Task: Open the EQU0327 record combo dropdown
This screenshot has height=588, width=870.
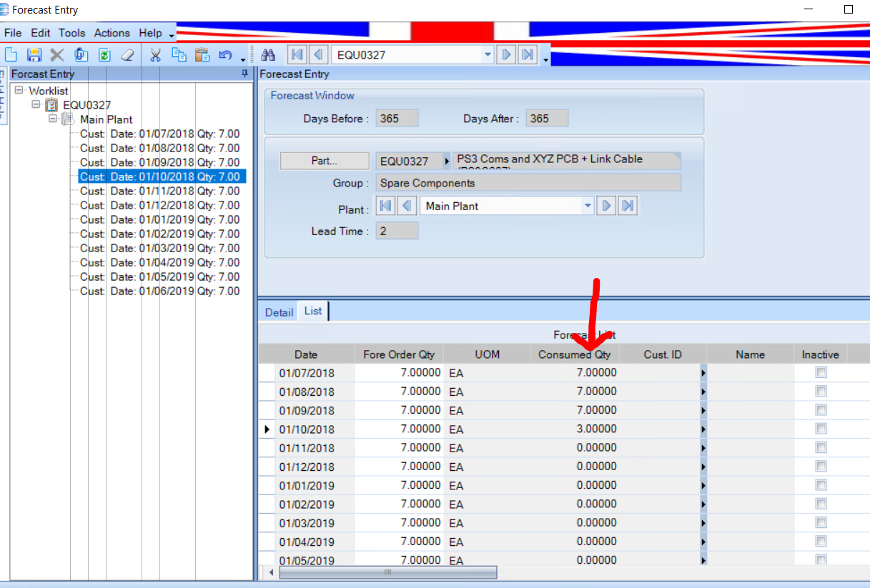Action: 488,55
